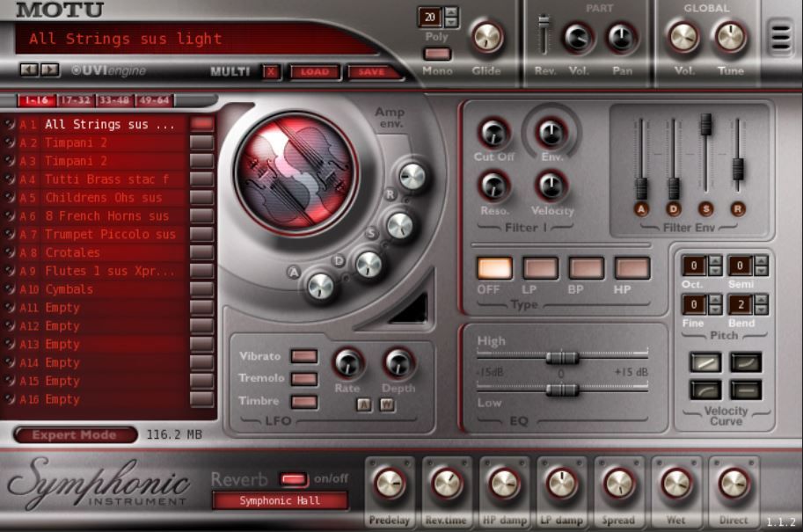This screenshot has width=803, height=532.
Task: Select the bottom-right flat velocity curve icon
Action: (746, 390)
